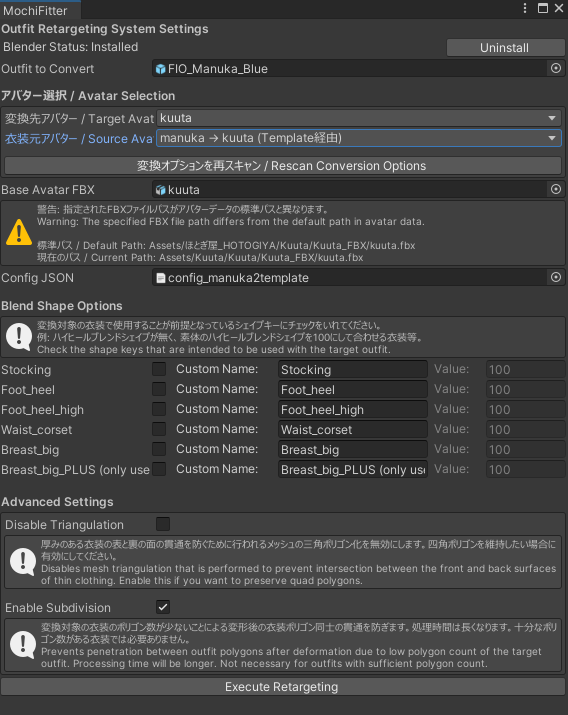
Task: Click the FIO_Manuka_Blue prefab icon
Action: (x=160, y=69)
